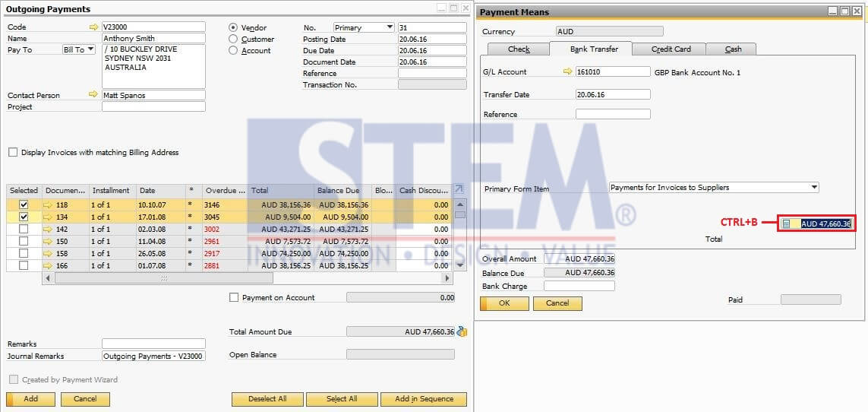Click the table horizontal scrollbar thumb
Image resolution: width=868 pixels, height=412 pixels.
point(164,278)
